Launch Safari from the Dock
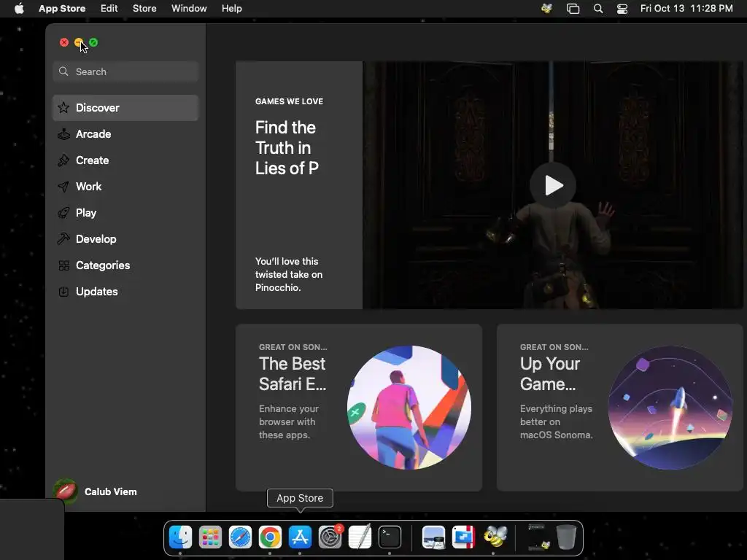747x560 pixels. coord(240,537)
